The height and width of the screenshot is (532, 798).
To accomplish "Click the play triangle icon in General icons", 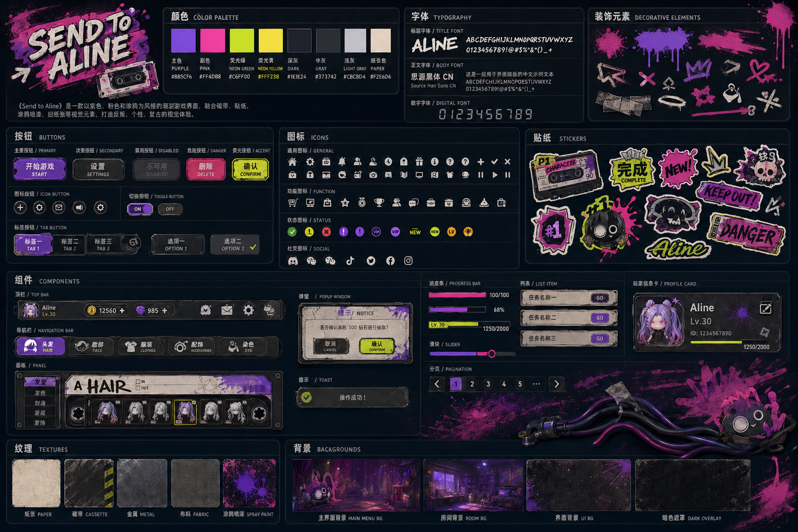I will (495, 175).
